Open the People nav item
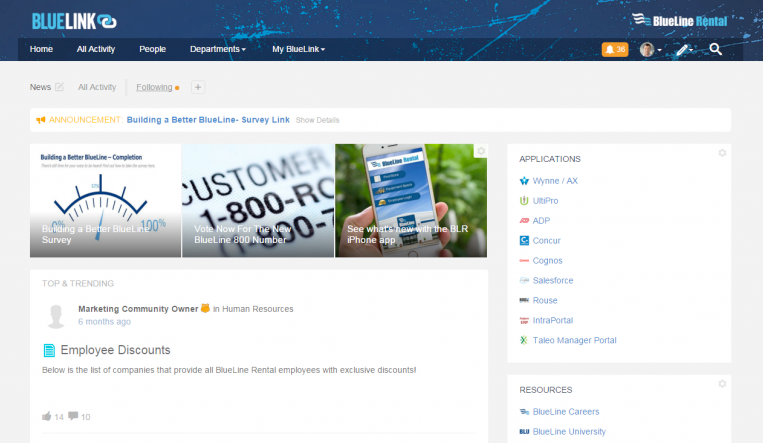The width and height of the screenshot is (763, 443). pos(152,49)
